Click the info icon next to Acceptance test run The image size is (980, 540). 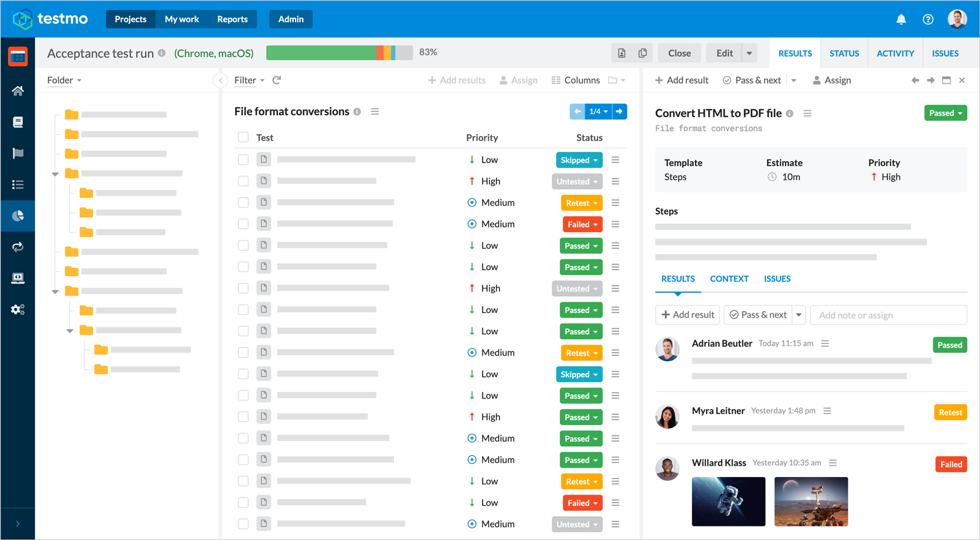tap(161, 53)
